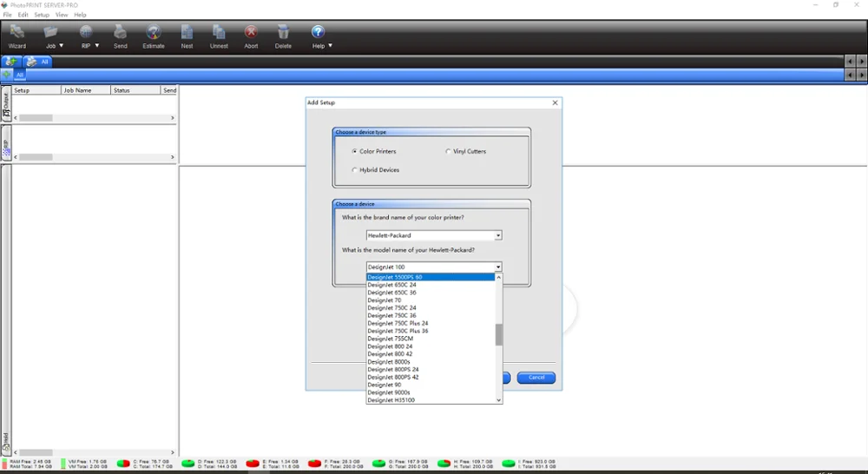The width and height of the screenshot is (868, 474).
Task: Select the Vinyl Cutters radio button
Action: coord(448,151)
